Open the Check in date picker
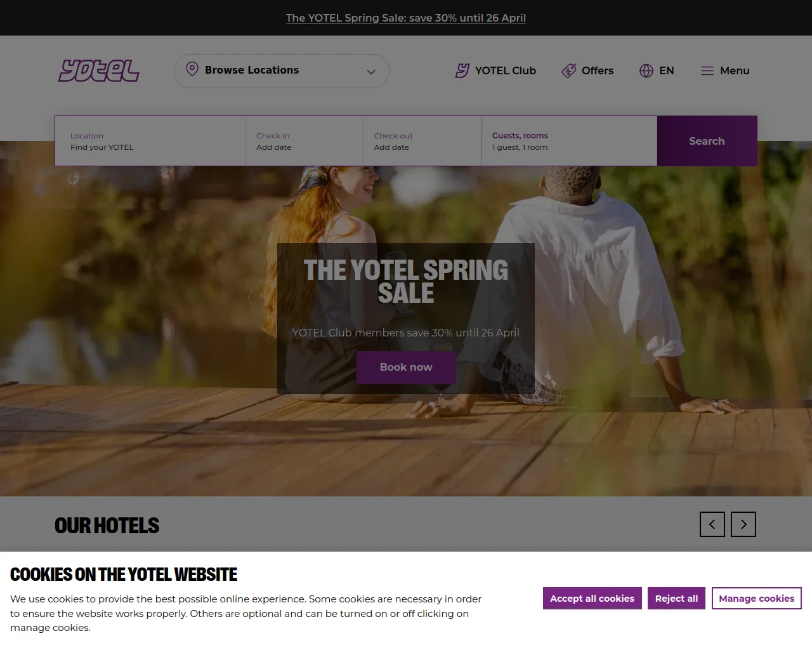Image resolution: width=812 pixels, height=650 pixels. click(304, 141)
